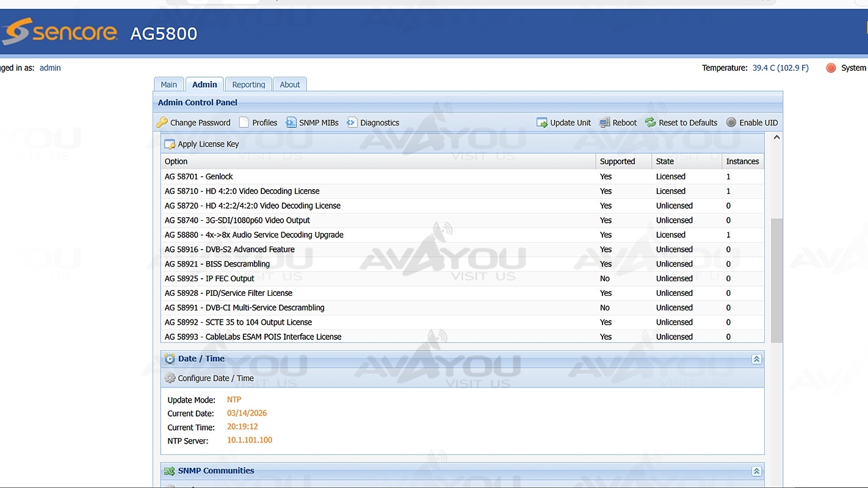Open the About tab
The image size is (868, 488).
pyautogui.click(x=290, y=85)
